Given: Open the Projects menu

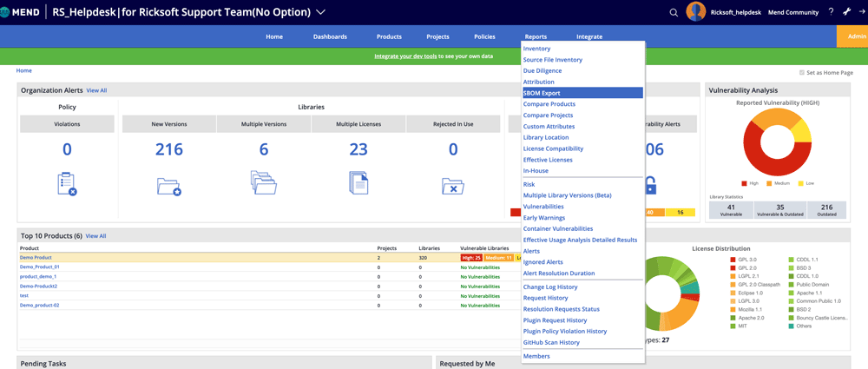Looking at the screenshot, I should 437,37.
